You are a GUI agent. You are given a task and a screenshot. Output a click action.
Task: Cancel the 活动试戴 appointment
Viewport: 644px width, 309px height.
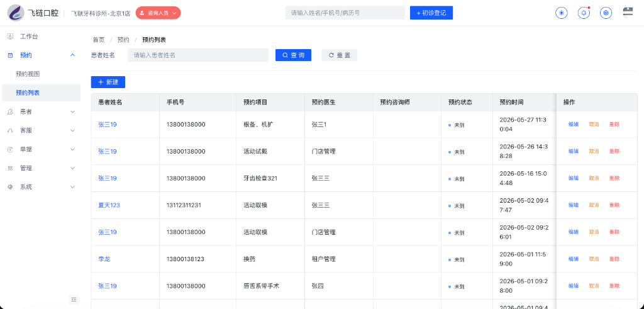[x=594, y=151]
